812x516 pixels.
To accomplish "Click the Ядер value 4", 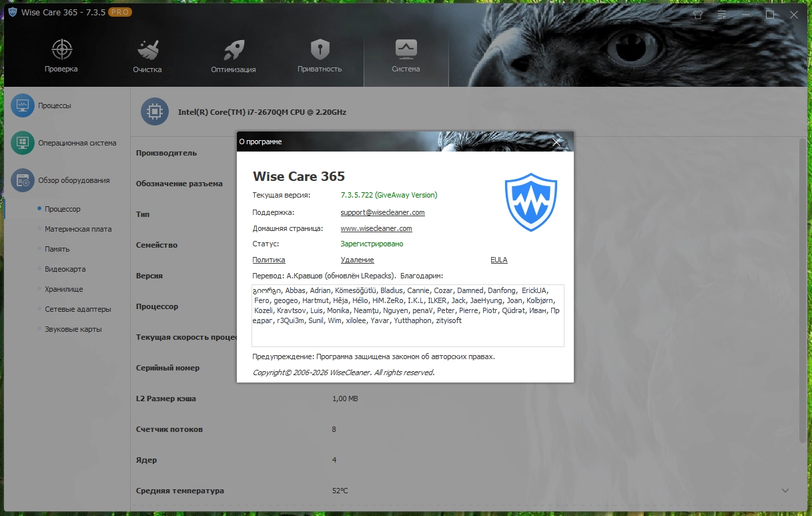I will pos(334,460).
